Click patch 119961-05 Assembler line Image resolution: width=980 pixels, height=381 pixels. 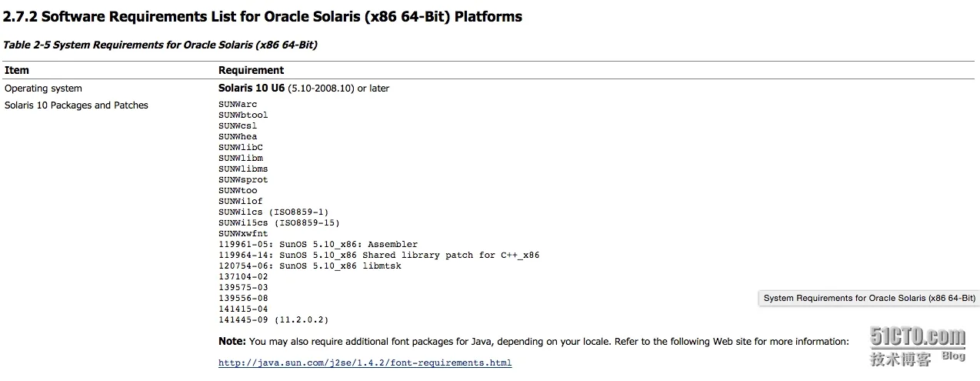(318, 244)
